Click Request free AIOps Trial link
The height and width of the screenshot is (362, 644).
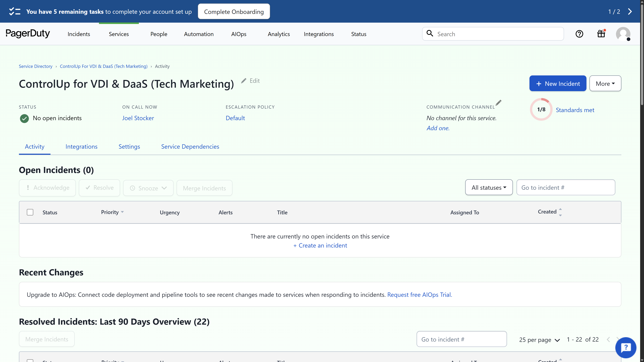point(419,295)
